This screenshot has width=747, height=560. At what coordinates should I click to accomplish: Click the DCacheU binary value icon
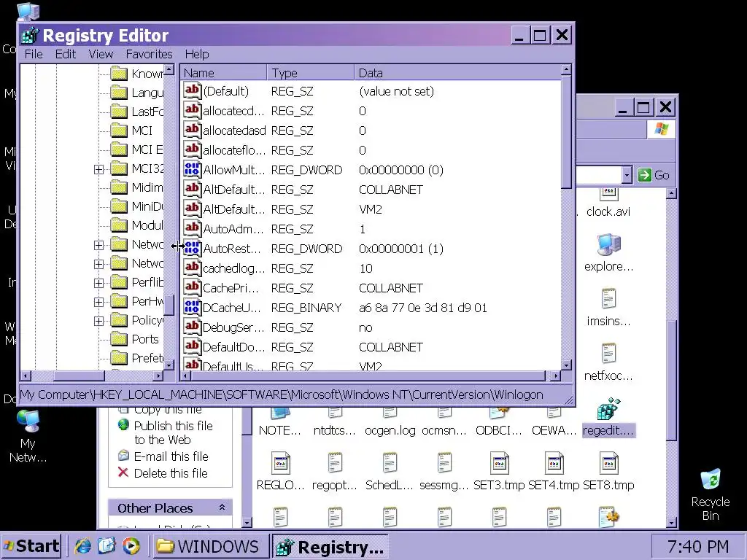tap(192, 308)
